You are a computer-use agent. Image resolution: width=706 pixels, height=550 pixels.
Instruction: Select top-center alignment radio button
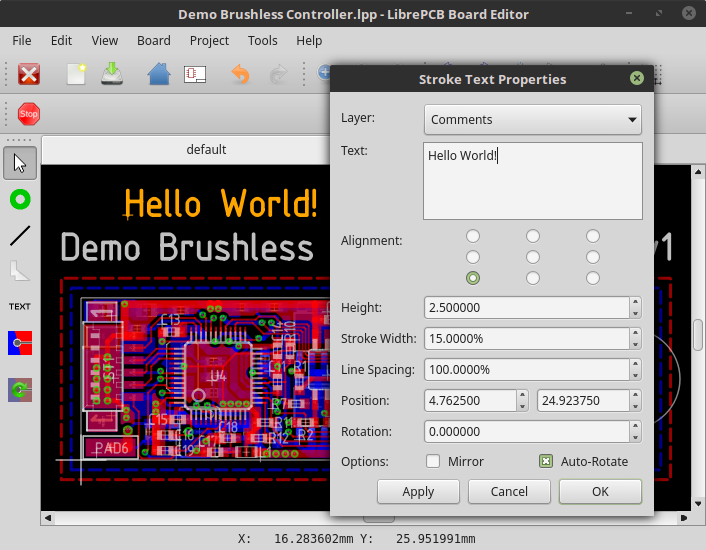click(533, 236)
